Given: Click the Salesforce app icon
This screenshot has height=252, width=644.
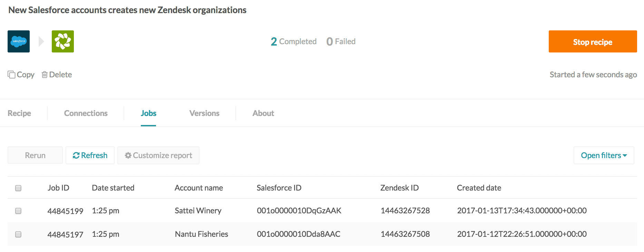Looking at the screenshot, I should [x=19, y=41].
